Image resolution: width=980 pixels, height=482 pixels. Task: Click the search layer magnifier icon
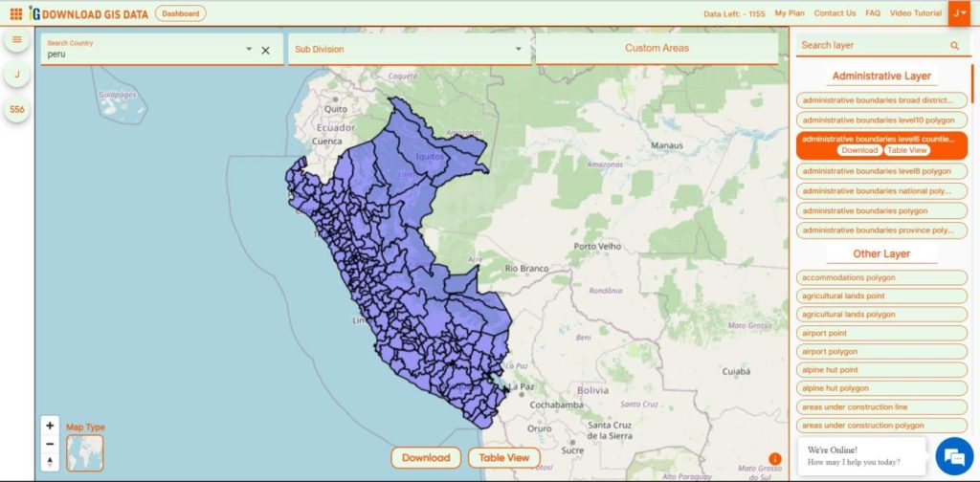(954, 46)
